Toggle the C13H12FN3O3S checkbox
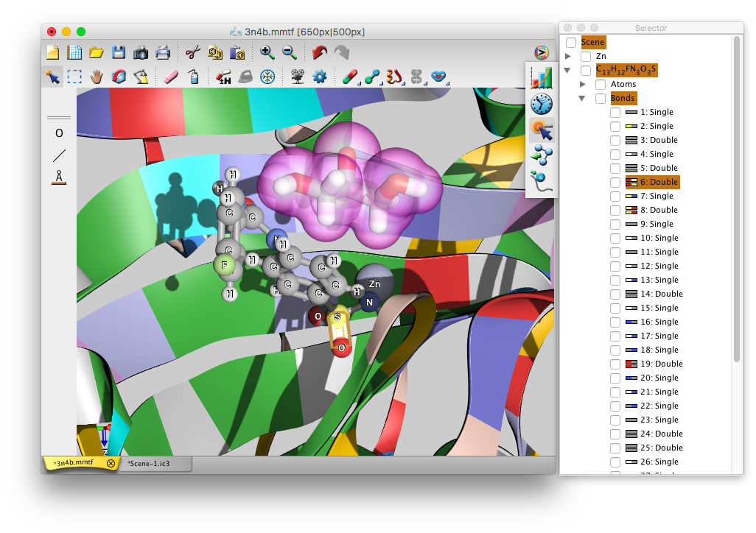756x533 pixels. coord(586,71)
